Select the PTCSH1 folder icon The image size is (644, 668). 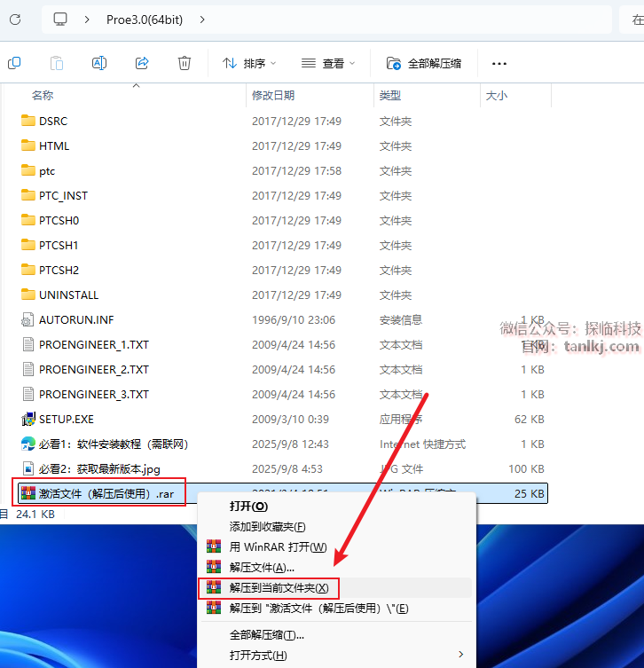28,245
